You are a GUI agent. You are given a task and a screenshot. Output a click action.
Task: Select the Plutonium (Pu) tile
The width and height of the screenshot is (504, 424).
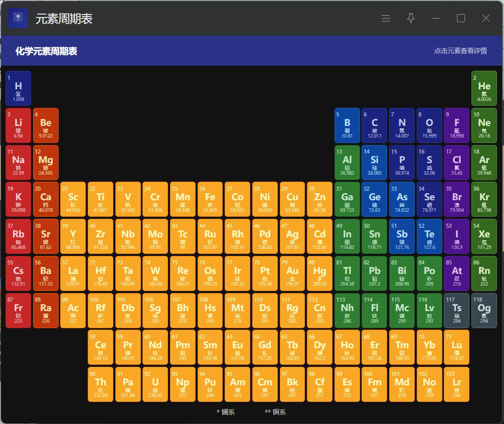[210, 384]
